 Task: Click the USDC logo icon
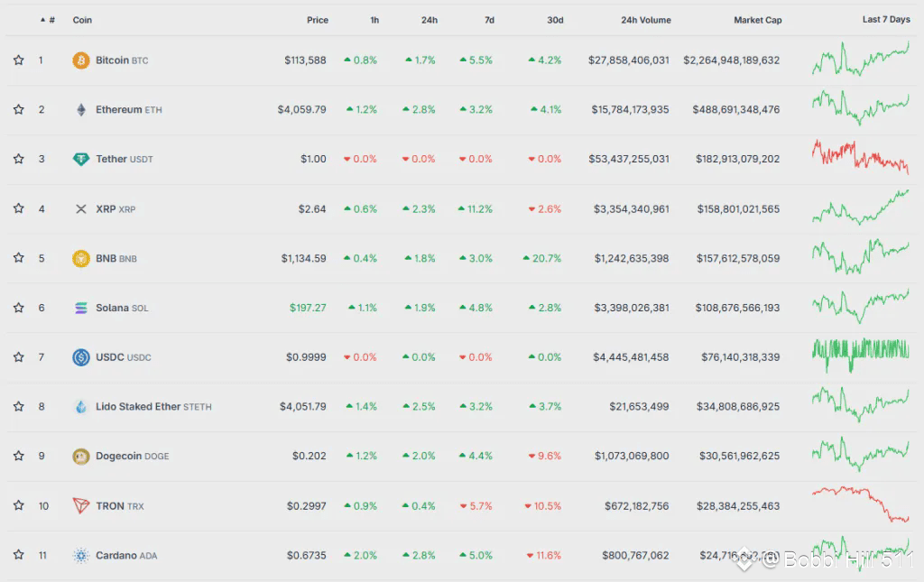click(81, 357)
